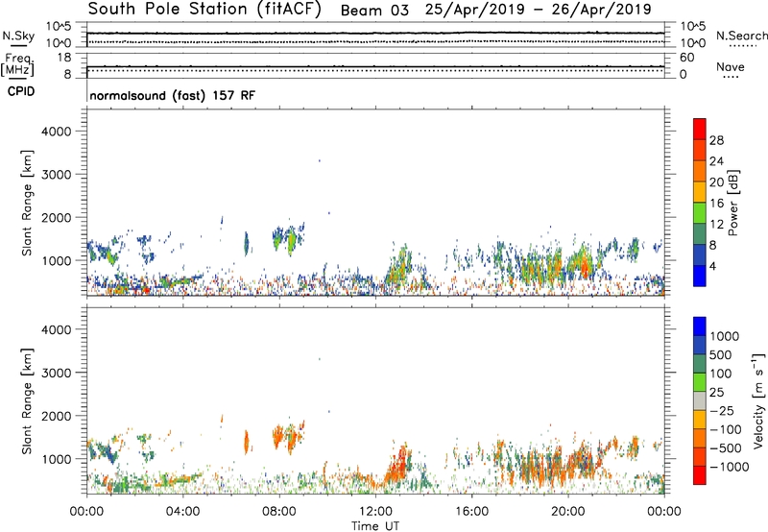Click the "Nave" legend label
The image size is (768, 532).
(x=731, y=67)
